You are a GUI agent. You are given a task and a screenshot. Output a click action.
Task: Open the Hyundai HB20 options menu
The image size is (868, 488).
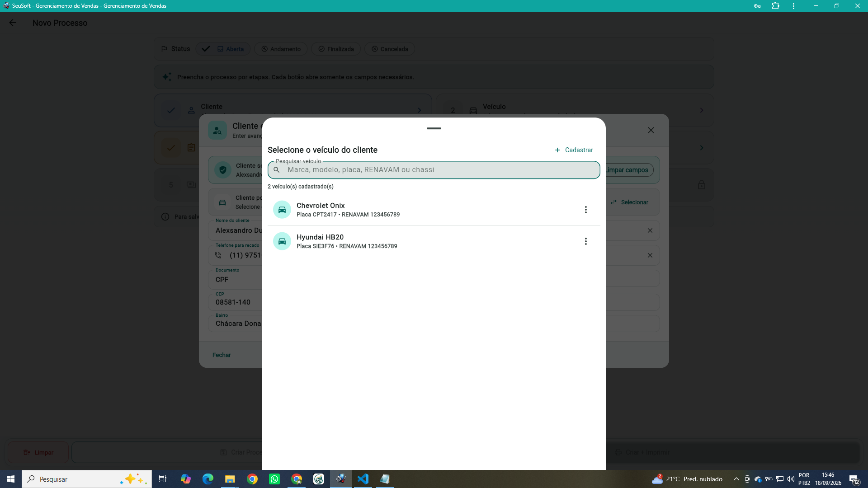(x=585, y=241)
